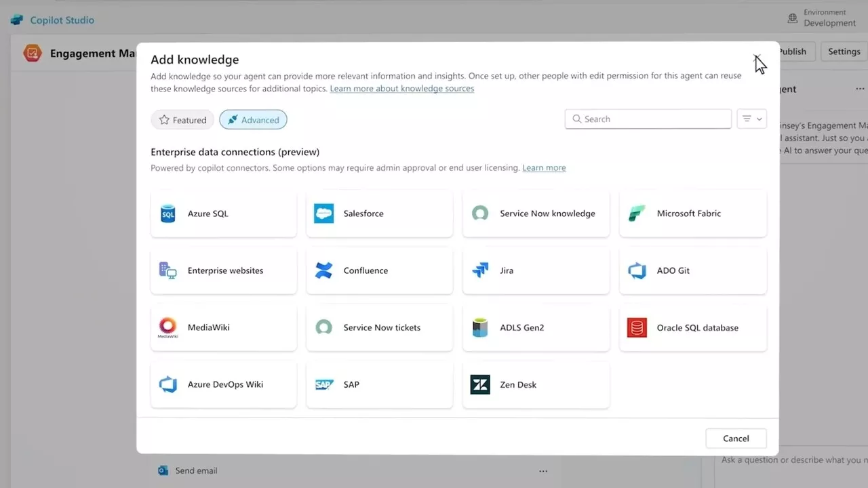This screenshot has width=868, height=488.
Task: Click the Cancel button
Action: (736, 439)
